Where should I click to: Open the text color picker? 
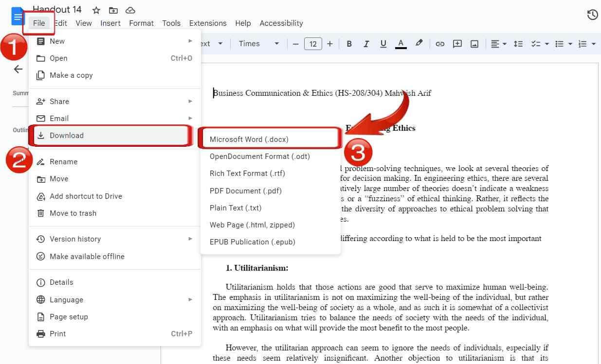pyautogui.click(x=401, y=43)
